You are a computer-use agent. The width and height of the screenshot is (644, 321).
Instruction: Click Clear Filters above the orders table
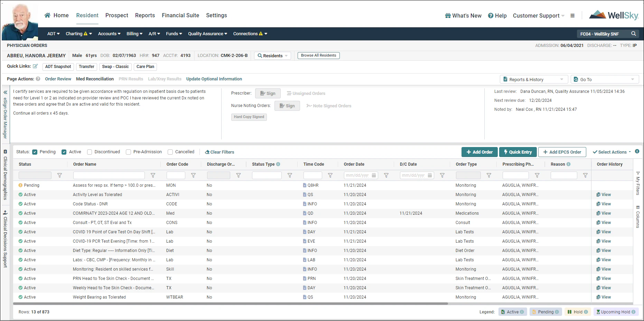pyautogui.click(x=220, y=152)
